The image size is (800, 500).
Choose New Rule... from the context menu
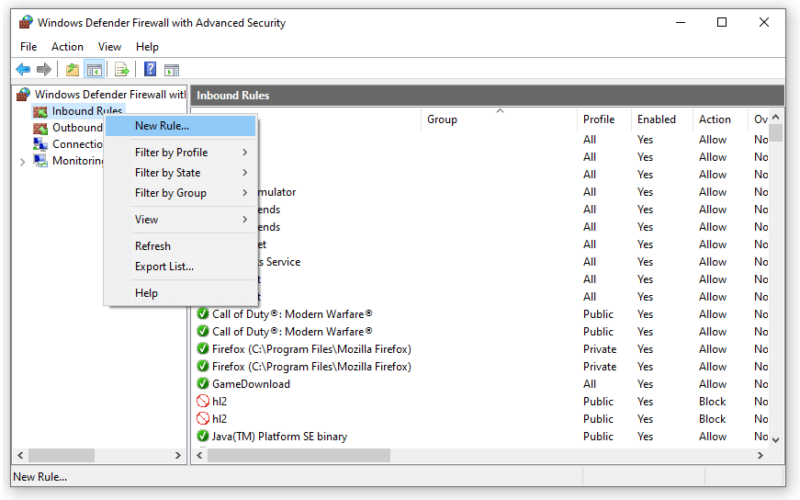click(x=181, y=126)
